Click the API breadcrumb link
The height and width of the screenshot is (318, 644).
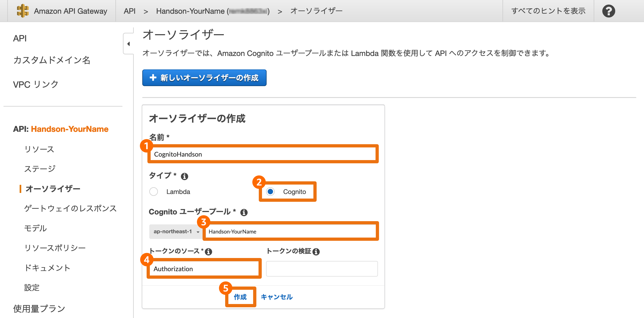130,11
